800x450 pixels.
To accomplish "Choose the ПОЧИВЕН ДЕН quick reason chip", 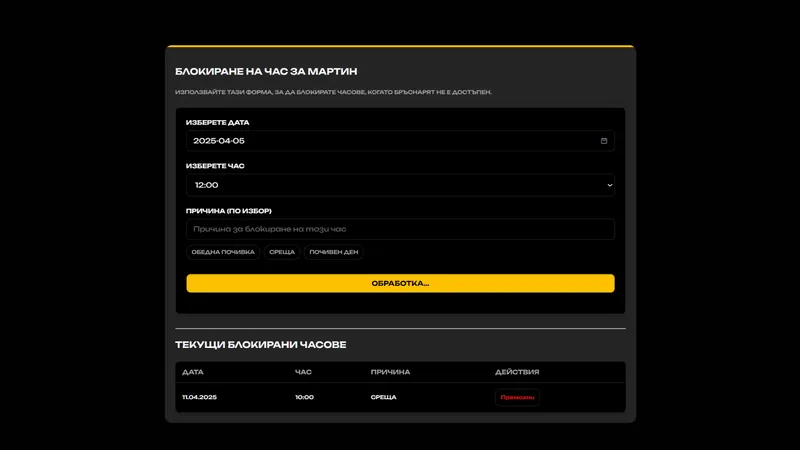I will click(x=334, y=252).
